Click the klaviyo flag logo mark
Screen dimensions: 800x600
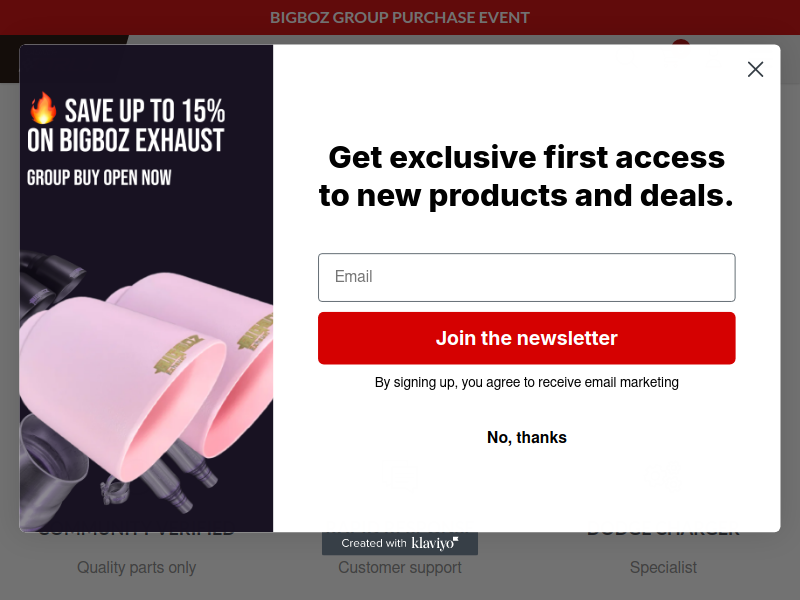(x=456, y=539)
